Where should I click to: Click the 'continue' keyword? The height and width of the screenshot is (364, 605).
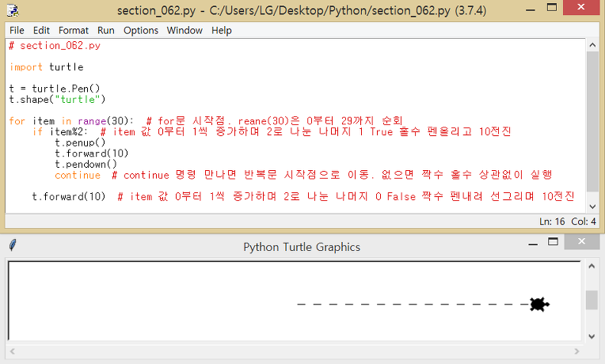click(x=78, y=175)
